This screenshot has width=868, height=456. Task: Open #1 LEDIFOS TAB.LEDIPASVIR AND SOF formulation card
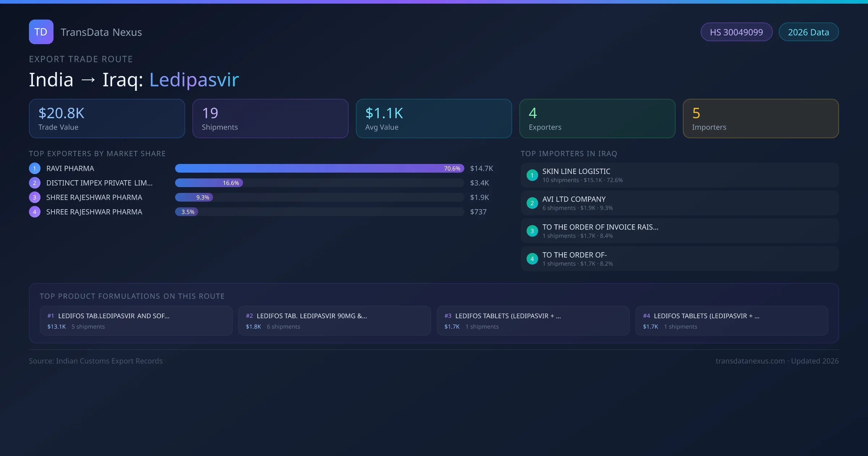[136, 321]
